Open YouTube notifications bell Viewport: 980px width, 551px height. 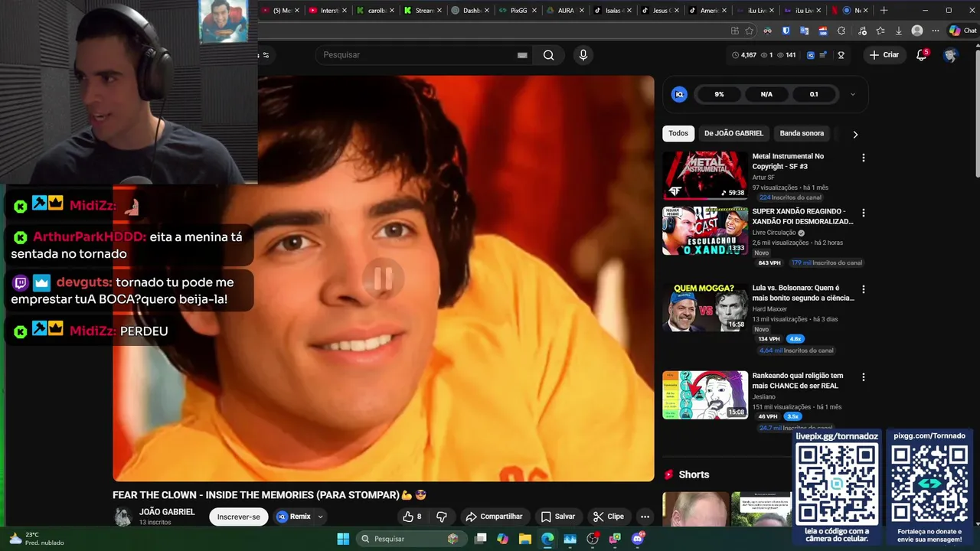pos(922,55)
